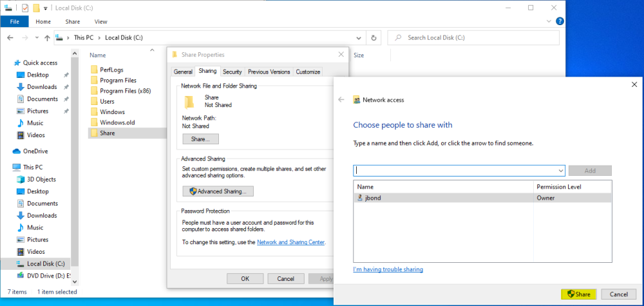Click the Permission Level column header
Image resolution: width=644 pixels, height=306 pixels.
pyautogui.click(x=559, y=187)
